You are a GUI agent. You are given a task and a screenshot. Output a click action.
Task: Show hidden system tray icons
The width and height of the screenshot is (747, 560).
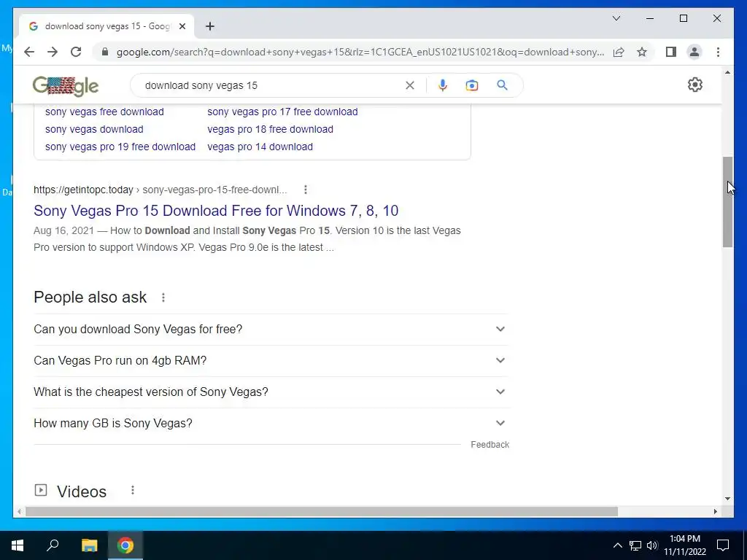(617, 545)
